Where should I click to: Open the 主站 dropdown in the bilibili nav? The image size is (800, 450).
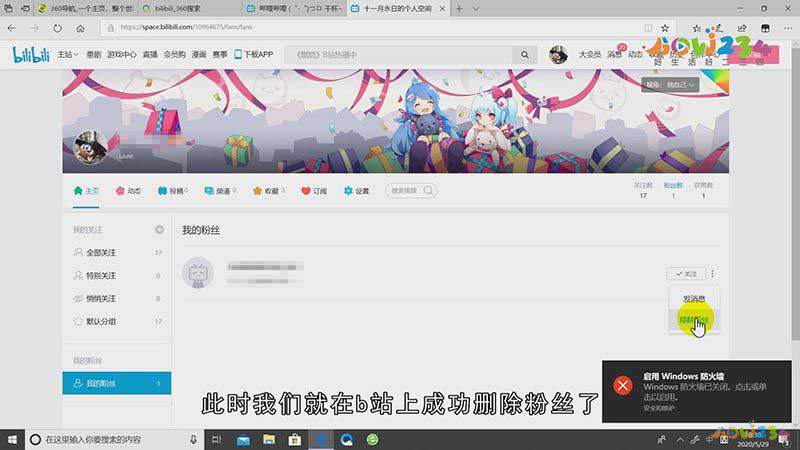pos(67,54)
